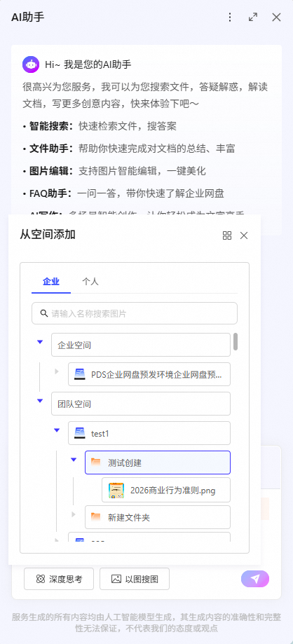293x644 pixels.
Task: Close the 从空间添加 dialog
Action: click(244, 235)
